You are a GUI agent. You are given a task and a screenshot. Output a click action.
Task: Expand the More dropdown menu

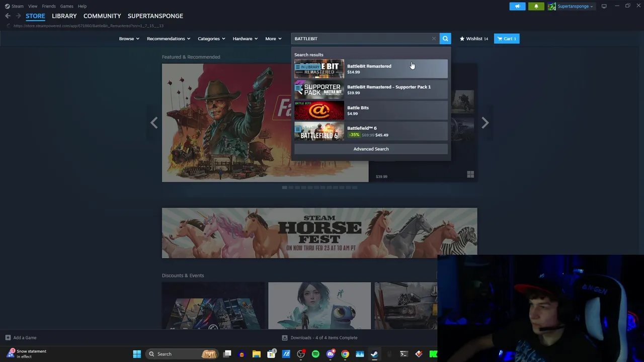[273, 39]
